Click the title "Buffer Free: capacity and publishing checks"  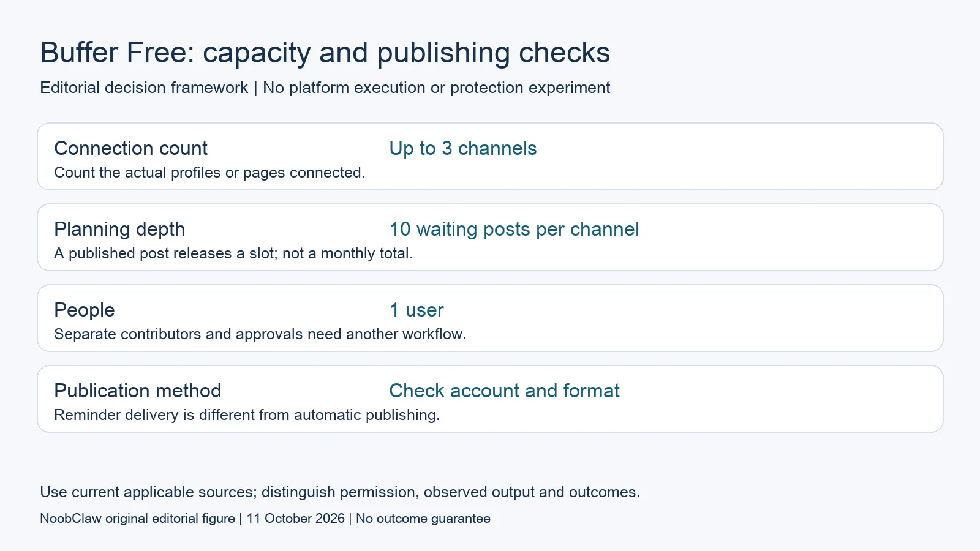coord(325,53)
